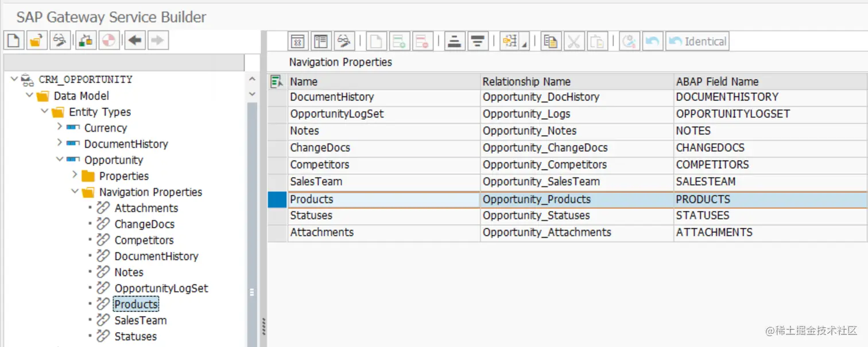Cut using the scissors icon
The height and width of the screenshot is (347, 868).
(x=574, y=41)
